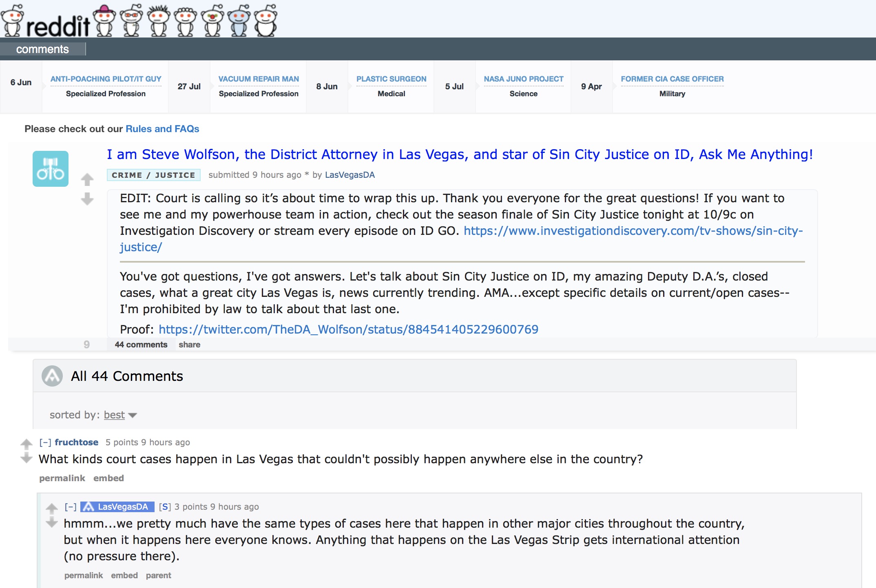Click 44 comments under the post
Screen dimensions: 876x588
(141, 345)
